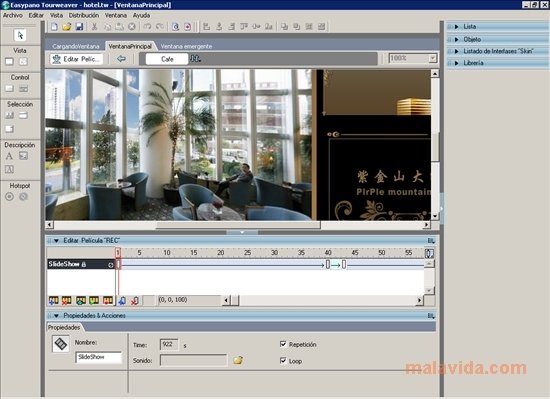550x399 pixels.
Task: Select the arrow pointer tool
Action: pyautogui.click(x=20, y=35)
